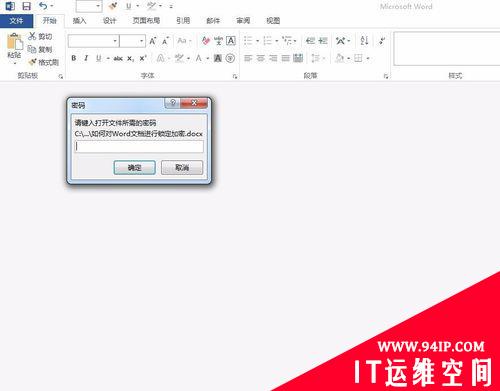Screen dimensions: 500x391
Task: Click the Asian Layout icon
Action: coord(341,41)
